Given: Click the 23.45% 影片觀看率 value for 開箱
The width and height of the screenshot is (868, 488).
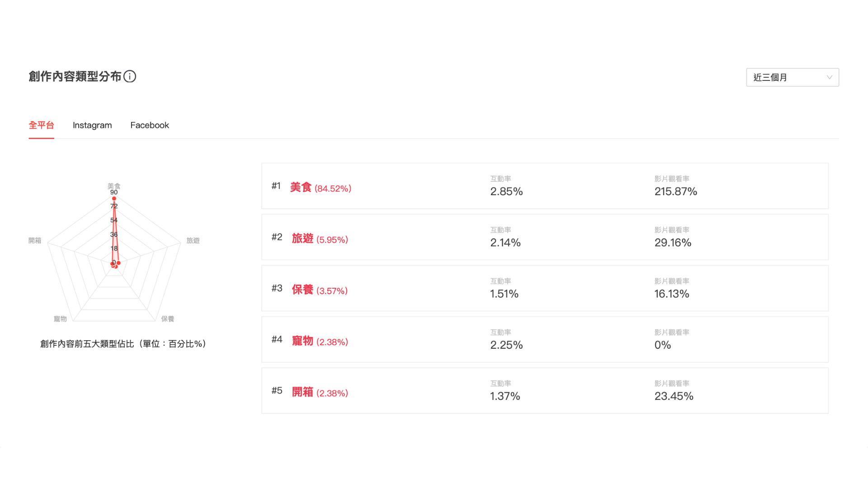Looking at the screenshot, I should 674,396.
